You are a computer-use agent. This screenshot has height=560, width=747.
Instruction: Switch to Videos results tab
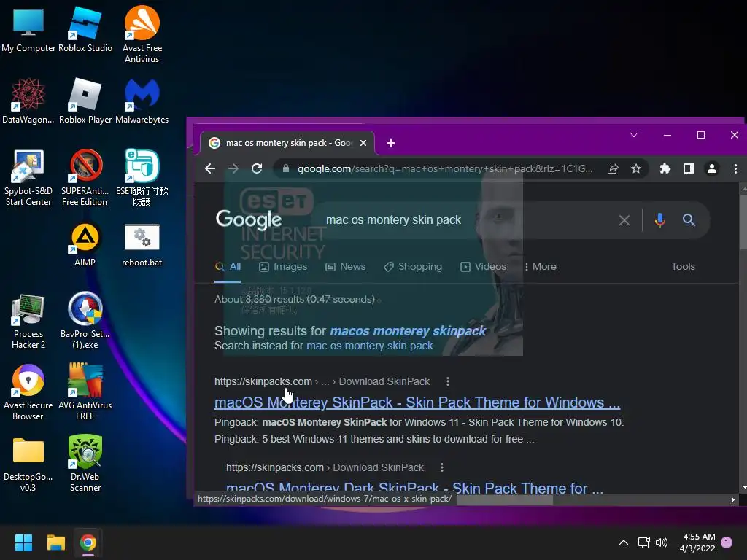pos(483,267)
